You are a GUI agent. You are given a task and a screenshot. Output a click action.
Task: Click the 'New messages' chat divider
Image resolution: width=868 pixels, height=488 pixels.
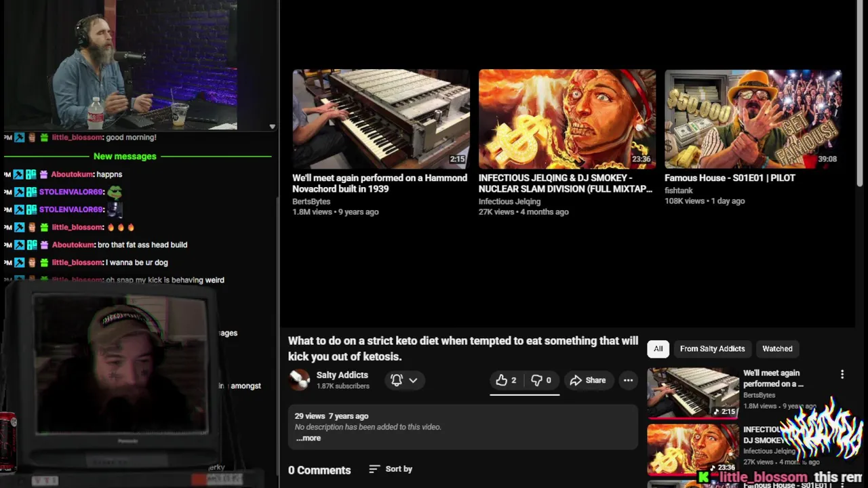click(x=125, y=156)
